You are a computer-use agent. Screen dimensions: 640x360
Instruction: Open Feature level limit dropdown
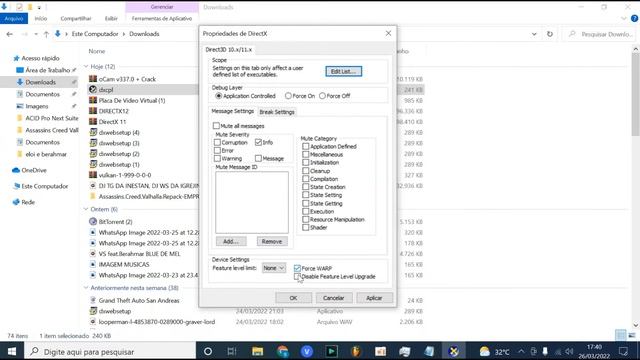273,268
